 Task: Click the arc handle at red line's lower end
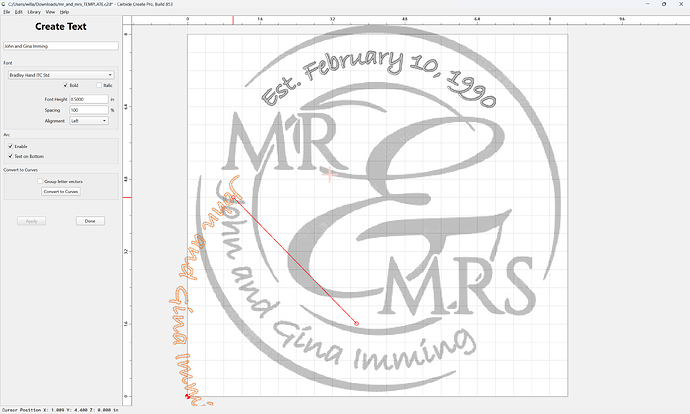pos(356,324)
